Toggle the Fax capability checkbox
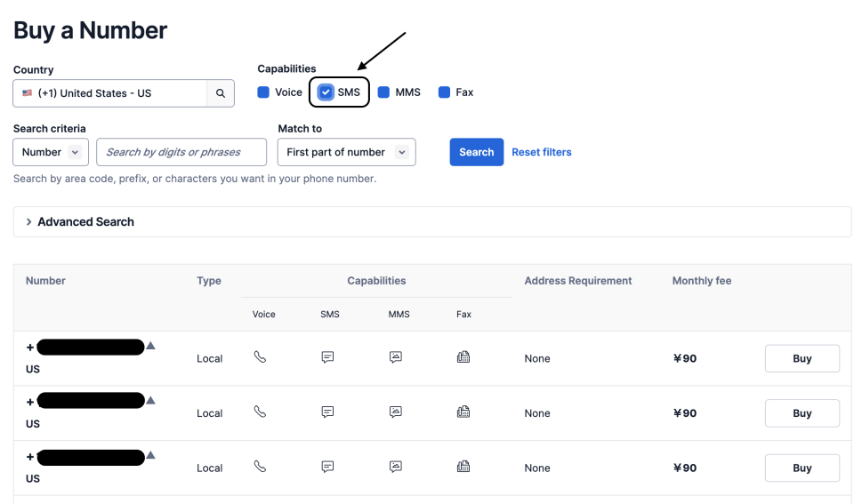 (x=444, y=92)
